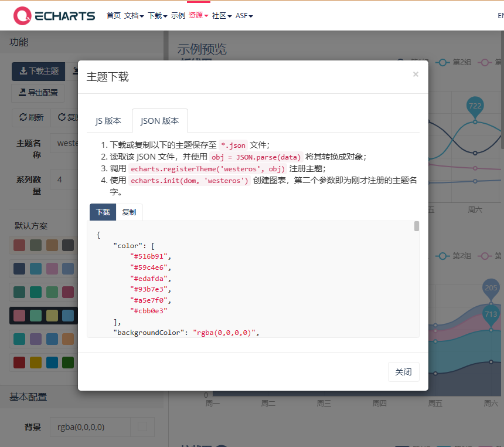The width and height of the screenshot is (504, 447).
Task: Open the 背景 color picker swatch
Action: click(142, 427)
